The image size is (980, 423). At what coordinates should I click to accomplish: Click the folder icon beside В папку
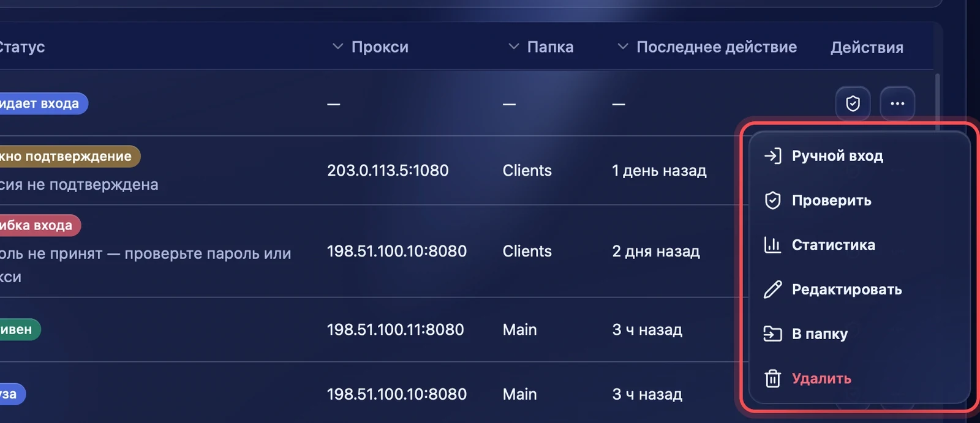[772, 334]
